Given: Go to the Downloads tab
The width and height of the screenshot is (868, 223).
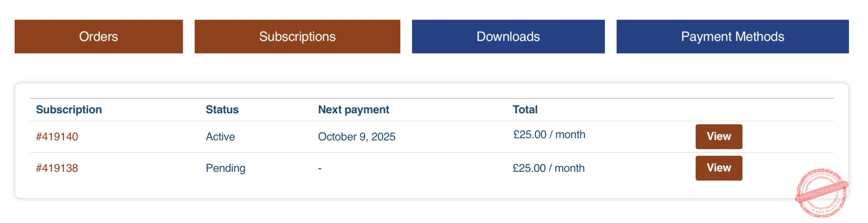Looking at the screenshot, I should tap(508, 37).
